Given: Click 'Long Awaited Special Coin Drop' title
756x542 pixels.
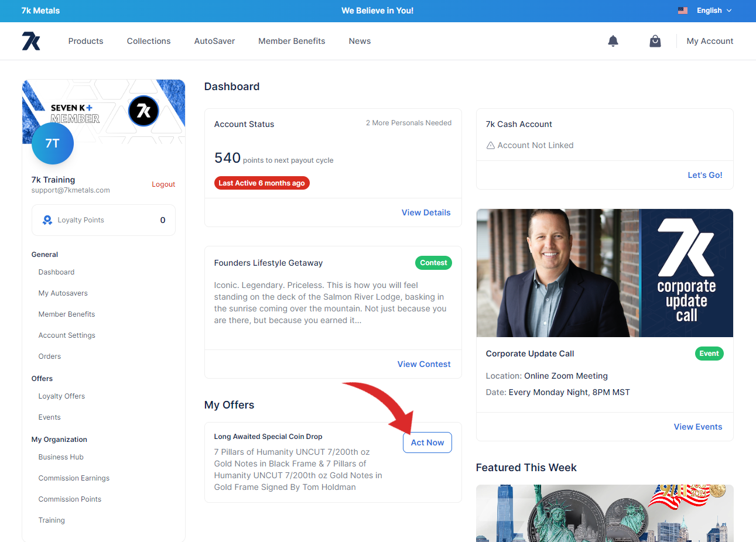Looking at the screenshot, I should 268,437.
